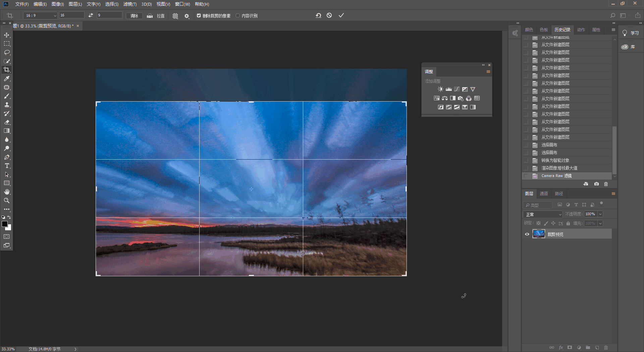The width and height of the screenshot is (644, 352).
Task: Open the 16:9 aspect ratio dropdown
Action: [40, 16]
